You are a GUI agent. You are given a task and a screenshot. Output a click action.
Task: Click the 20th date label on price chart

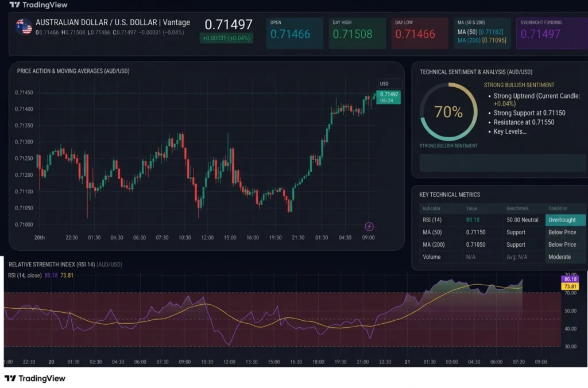coord(40,237)
